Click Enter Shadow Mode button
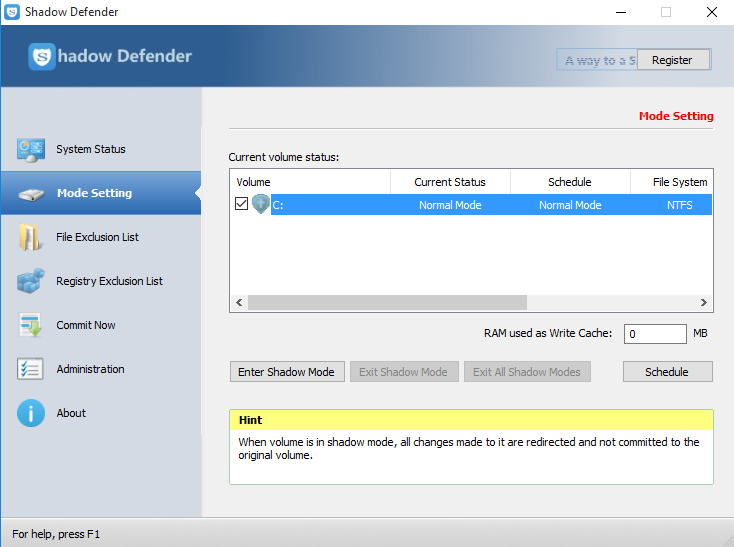Viewport: 734px width, 547px height. click(287, 372)
